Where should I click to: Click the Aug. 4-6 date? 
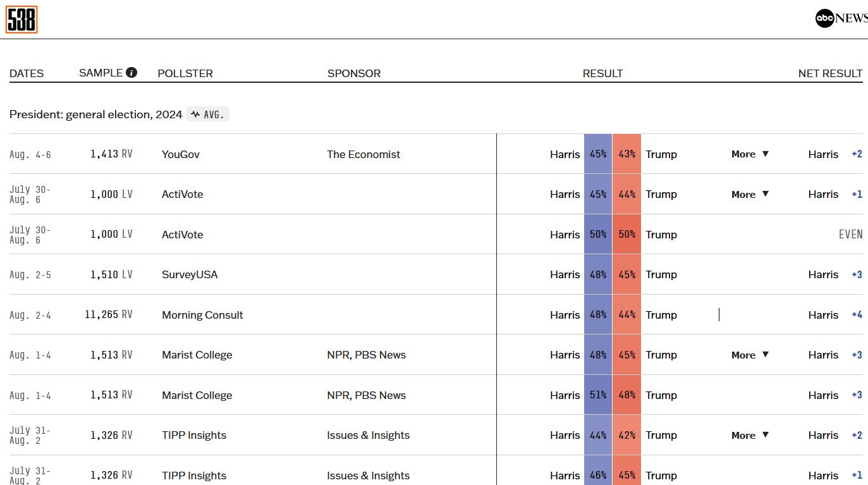click(30, 155)
